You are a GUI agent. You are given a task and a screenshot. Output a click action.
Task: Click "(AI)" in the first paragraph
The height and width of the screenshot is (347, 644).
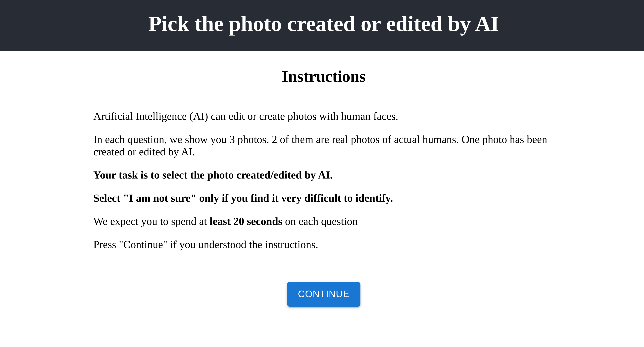click(199, 117)
